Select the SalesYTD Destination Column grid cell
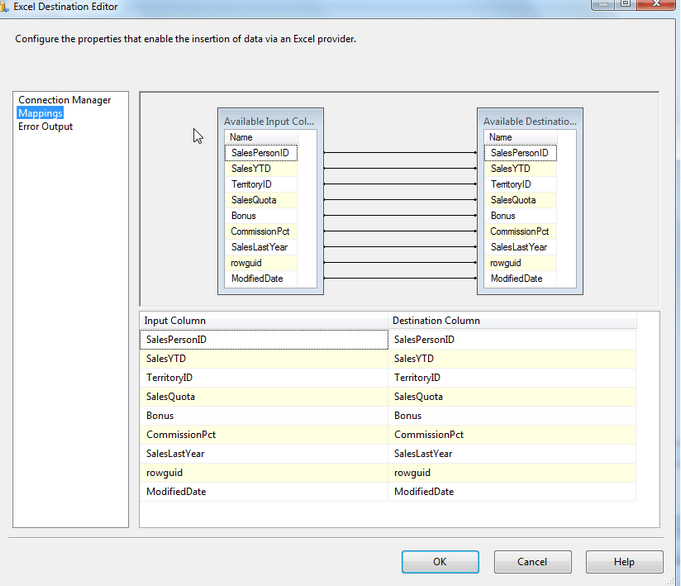 [x=512, y=359]
